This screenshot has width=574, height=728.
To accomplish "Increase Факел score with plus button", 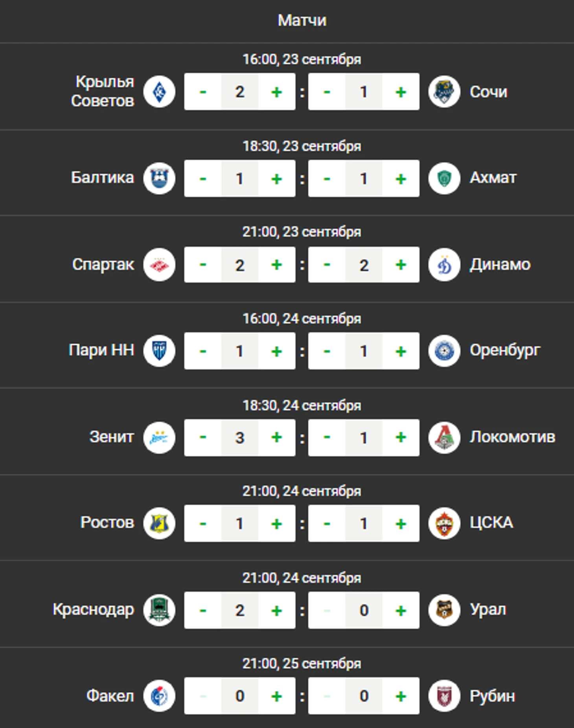I will pos(277,696).
